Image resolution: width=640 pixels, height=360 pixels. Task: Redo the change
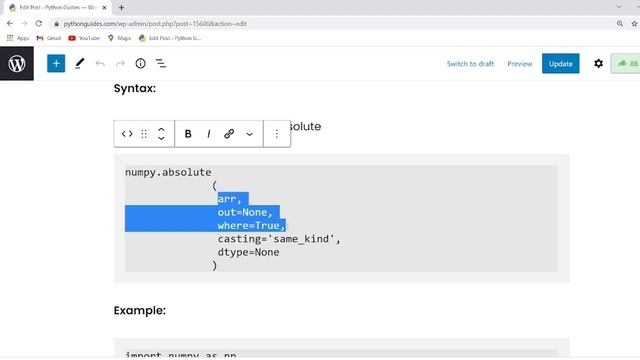pos(120,64)
